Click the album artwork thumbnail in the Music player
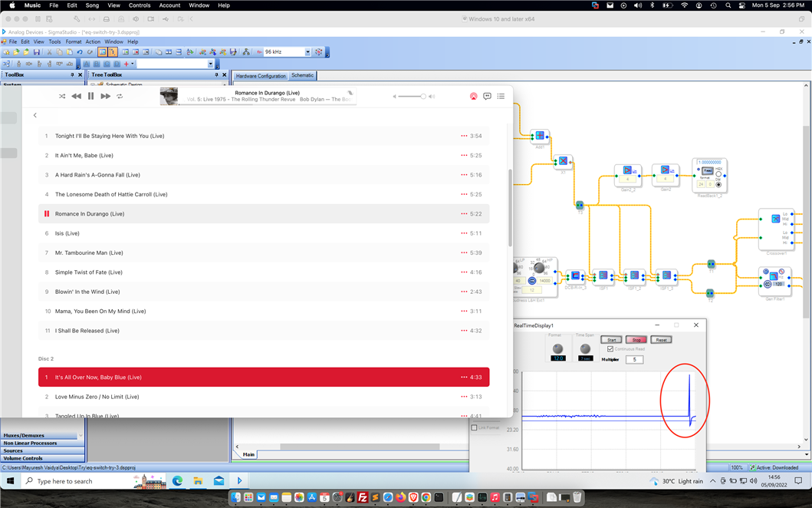The width and height of the screenshot is (812, 508). point(169,97)
